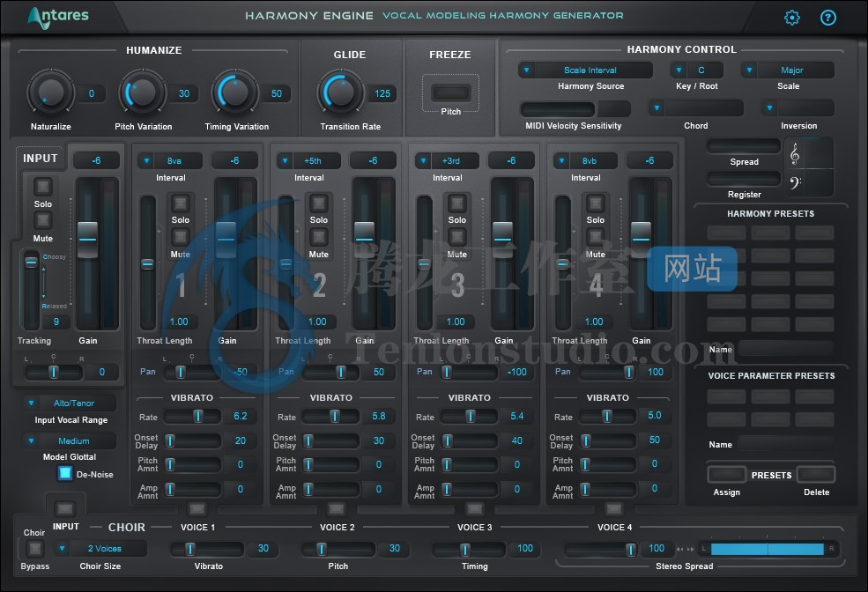Adjust voice 4 Gain fader

pyautogui.click(x=641, y=240)
